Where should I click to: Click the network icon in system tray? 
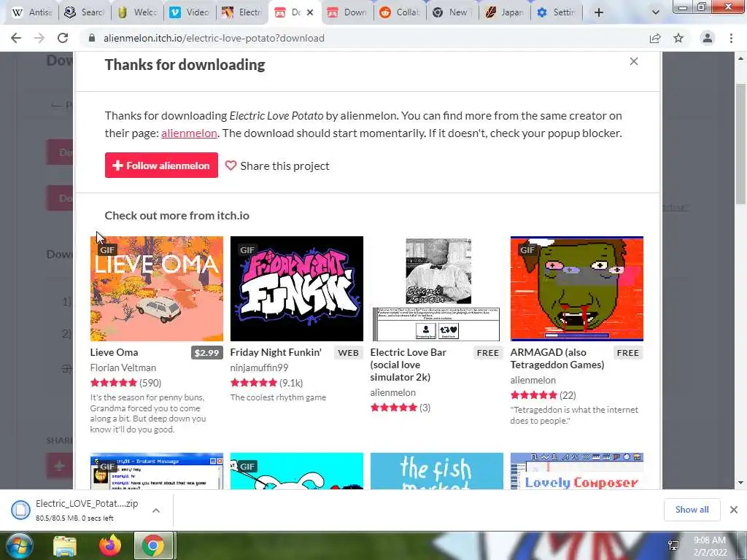(x=673, y=545)
